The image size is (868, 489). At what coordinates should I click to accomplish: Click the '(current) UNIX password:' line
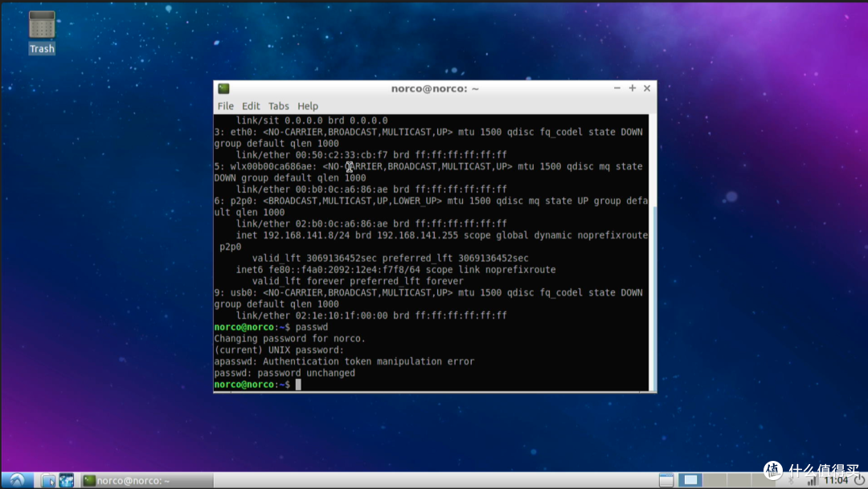[x=279, y=350]
